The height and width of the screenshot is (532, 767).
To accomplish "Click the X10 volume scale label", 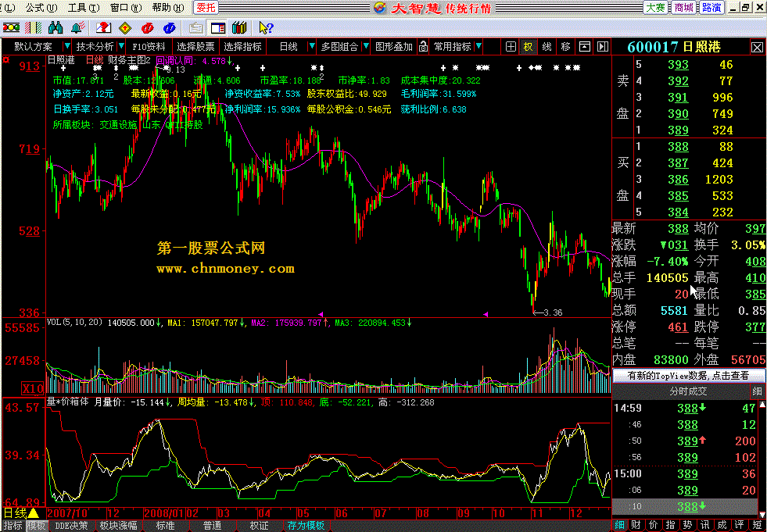I will tap(32, 389).
